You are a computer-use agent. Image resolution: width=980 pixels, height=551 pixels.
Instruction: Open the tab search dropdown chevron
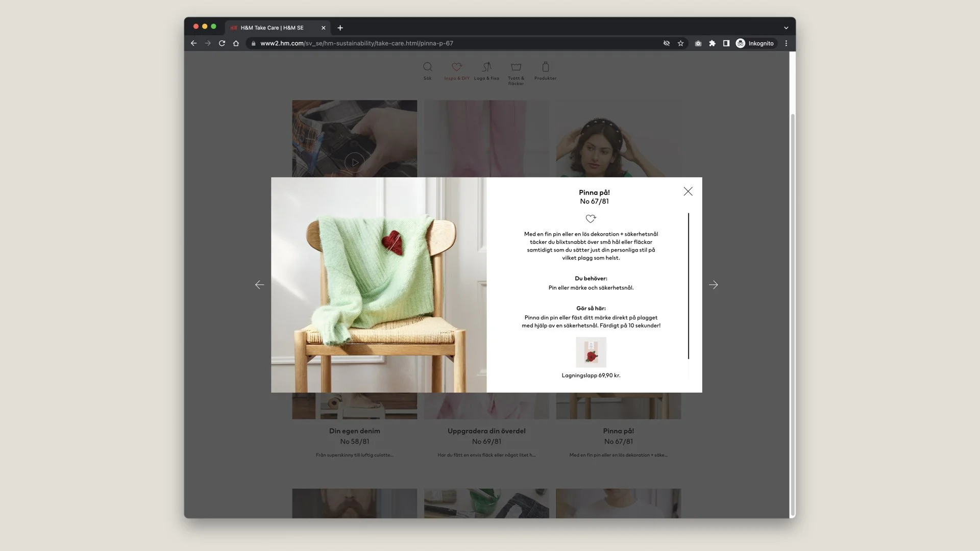[x=786, y=28]
